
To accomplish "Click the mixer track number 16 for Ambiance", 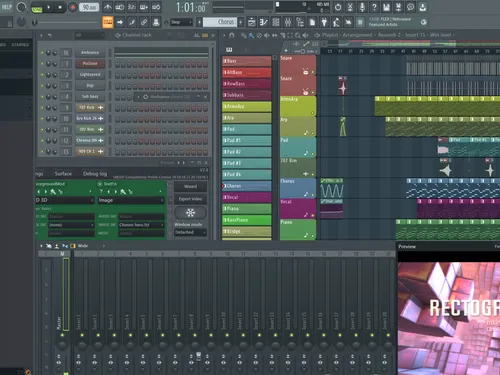I will [x=66, y=53].
